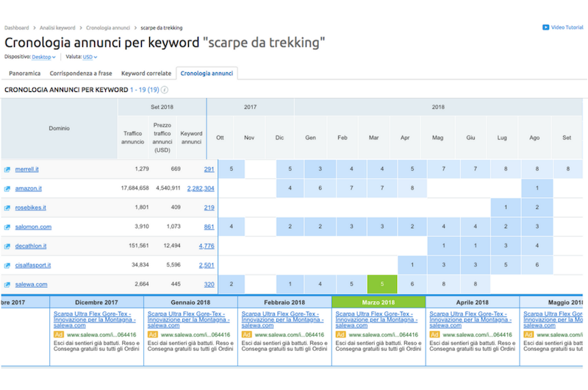Open the cisalfasport.it domain link
This screenshot has width=588, height=390.
[x=32, y=265]
